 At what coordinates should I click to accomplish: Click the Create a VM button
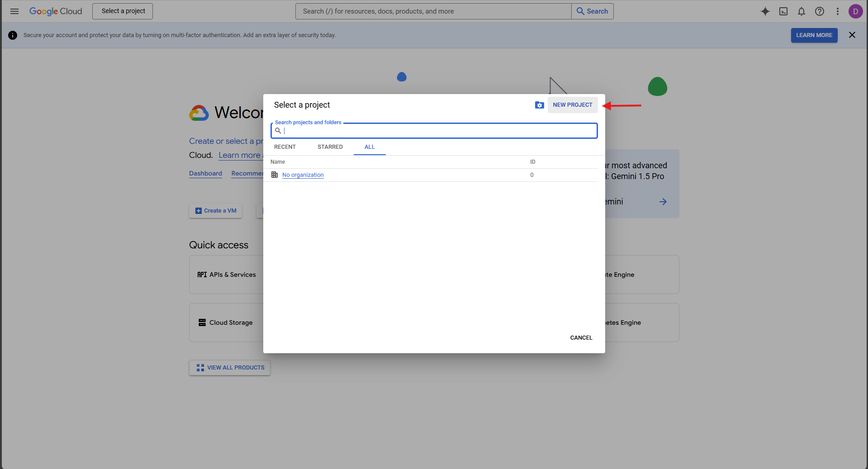(x=216, y=211)
